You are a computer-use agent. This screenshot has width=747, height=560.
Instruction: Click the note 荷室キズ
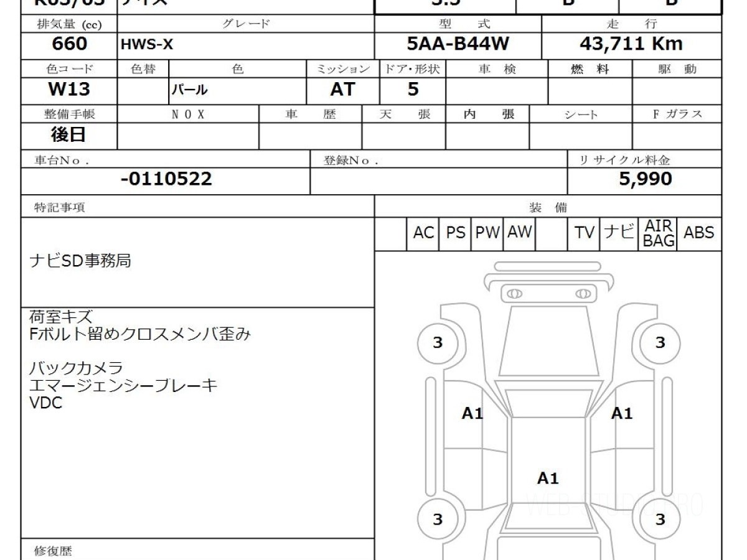point(60,317)
